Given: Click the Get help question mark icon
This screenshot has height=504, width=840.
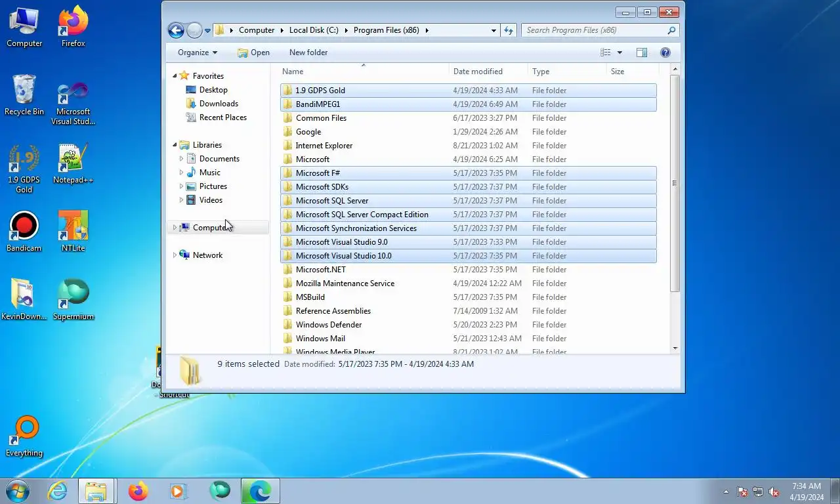Looking at the screenshot, I should coord(665,52).
